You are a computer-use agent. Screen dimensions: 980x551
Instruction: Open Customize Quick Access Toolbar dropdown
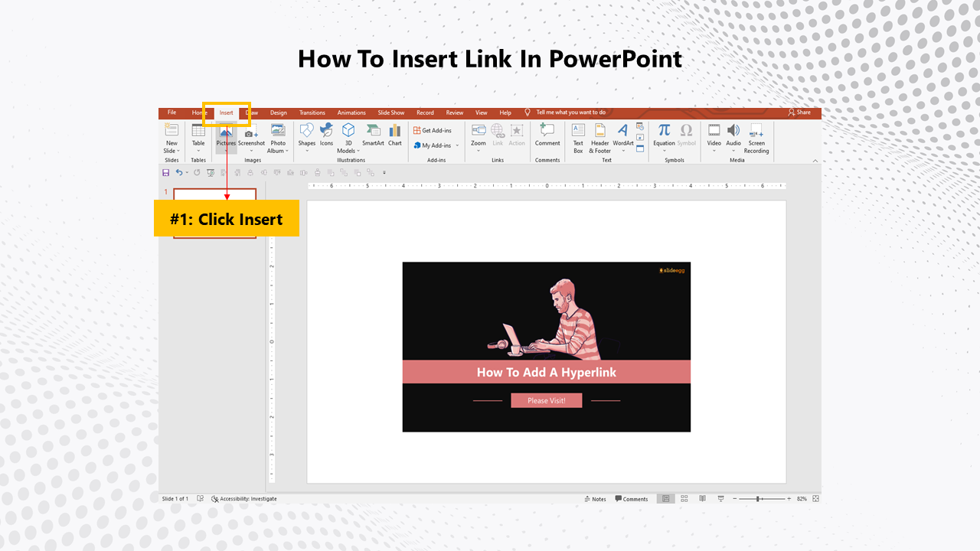(x=384, y=173)
